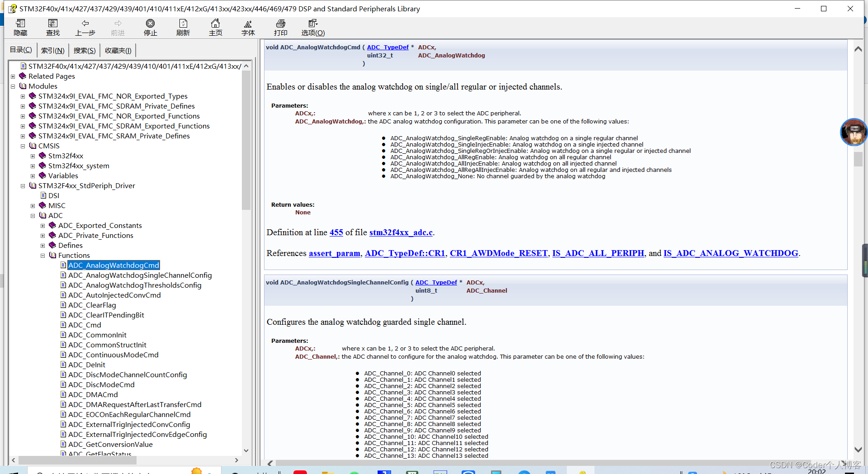
Task: Click the content pane's scroll-down arrow
Action: click(x=858, y=450)
